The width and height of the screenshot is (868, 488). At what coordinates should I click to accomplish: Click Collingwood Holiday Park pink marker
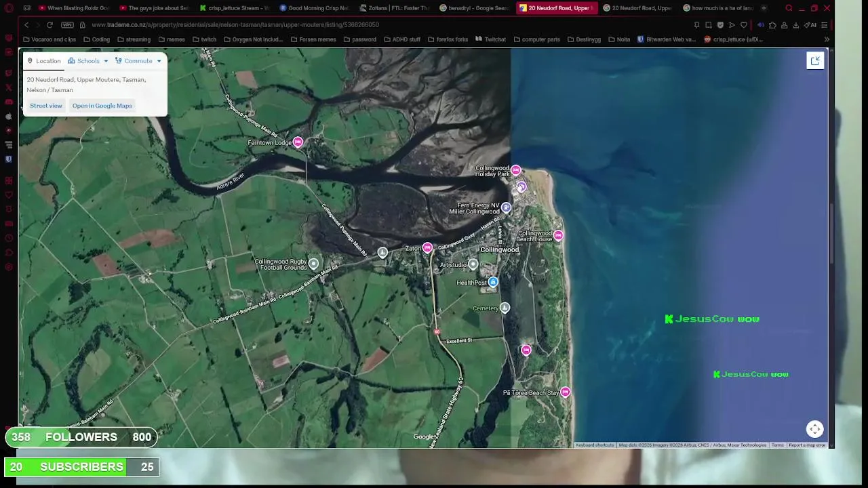[516, 170]
